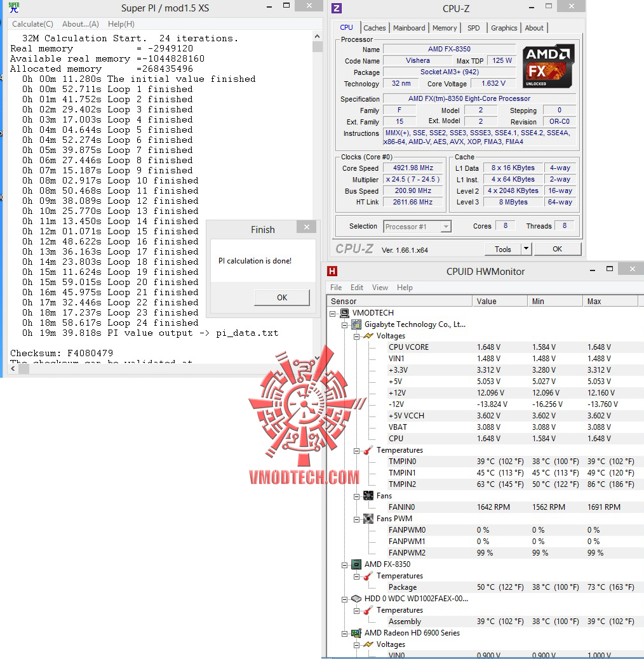
Task: Select the FANPWM2 row
Action: click(515, 553)
